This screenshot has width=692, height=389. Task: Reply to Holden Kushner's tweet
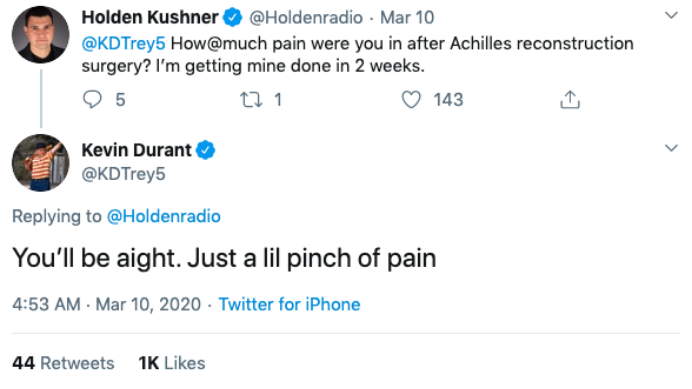pos(92,99)
